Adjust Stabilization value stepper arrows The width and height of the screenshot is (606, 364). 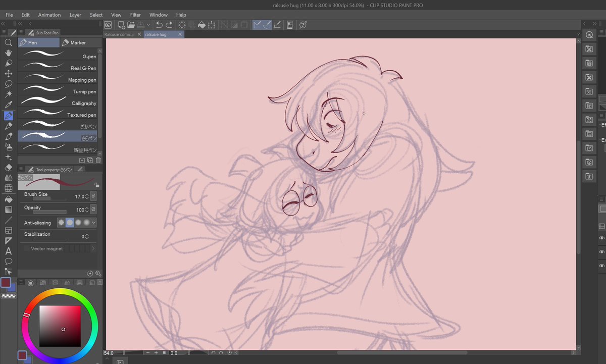pos(87,236)
